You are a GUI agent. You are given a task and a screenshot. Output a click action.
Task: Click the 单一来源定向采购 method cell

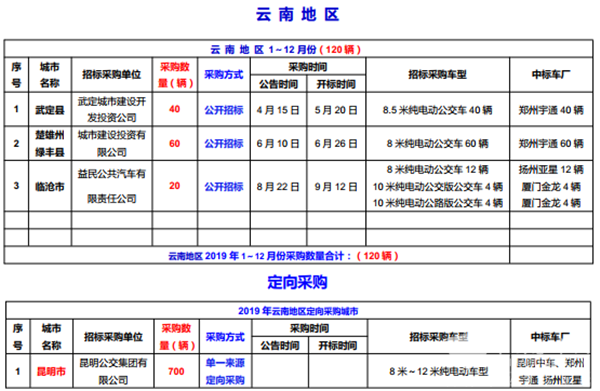click(225, 371)
